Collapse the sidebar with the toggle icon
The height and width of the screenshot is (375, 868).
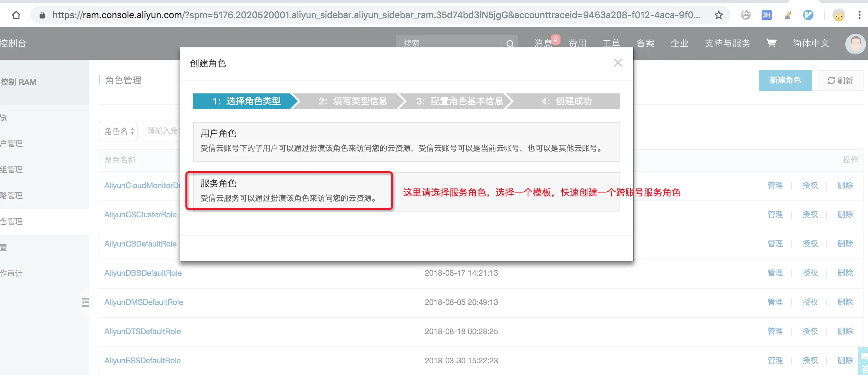(x=85, y=302)
